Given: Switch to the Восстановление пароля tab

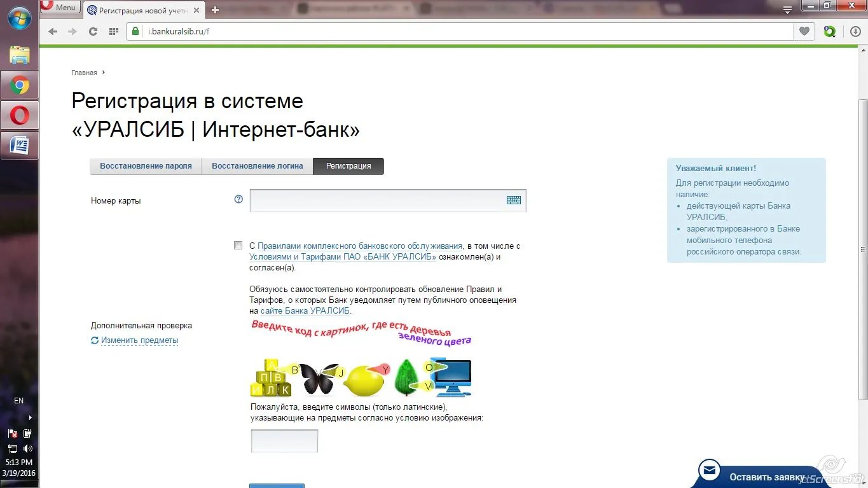Looking at the screenshot, I should point(146,166).
